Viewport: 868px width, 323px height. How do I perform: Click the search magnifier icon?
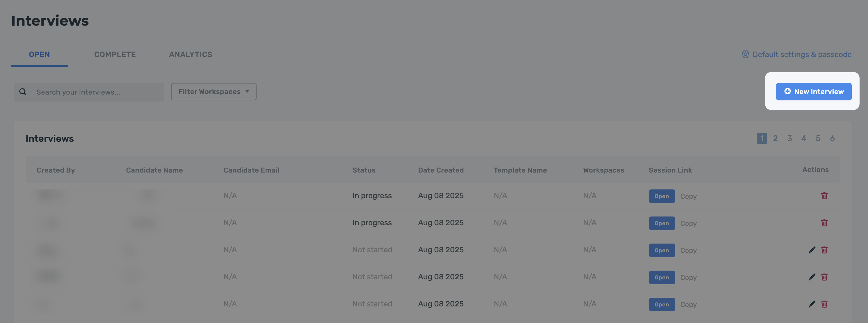pos(23,92)
